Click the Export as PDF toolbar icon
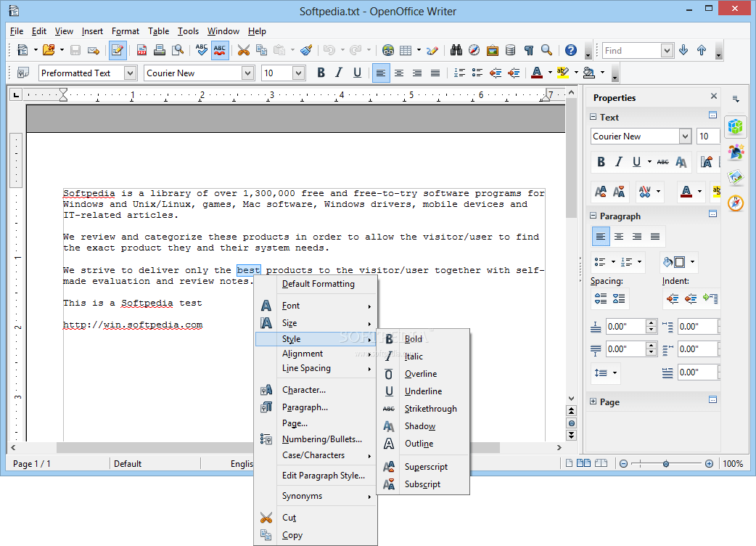The height and width of the screenshot is (546, 756). (141, 50)
